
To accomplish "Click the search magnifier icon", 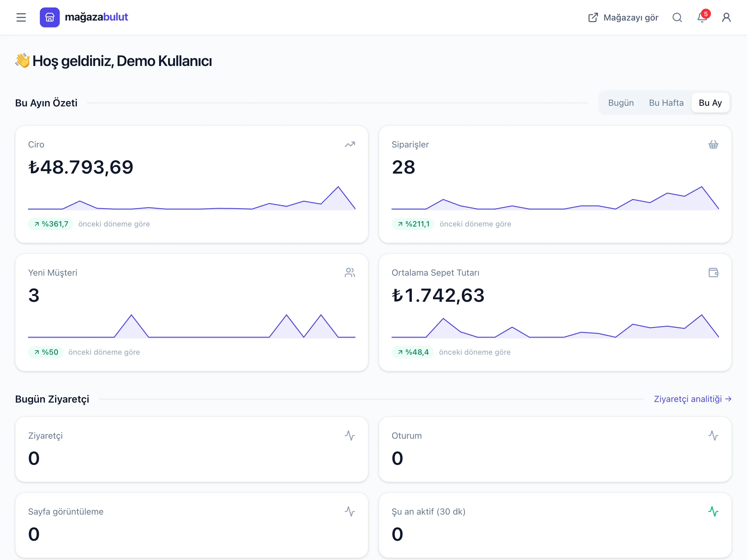I will tap(677, 17).
